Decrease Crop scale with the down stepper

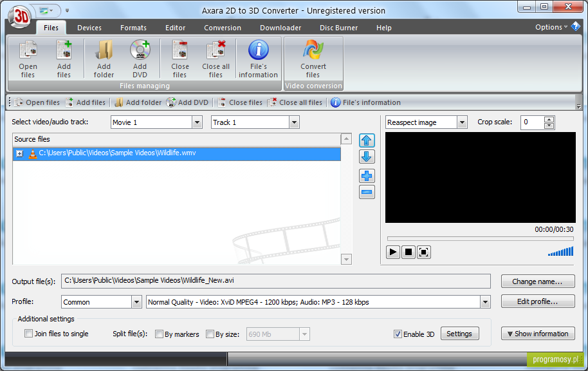coord(549,126)
